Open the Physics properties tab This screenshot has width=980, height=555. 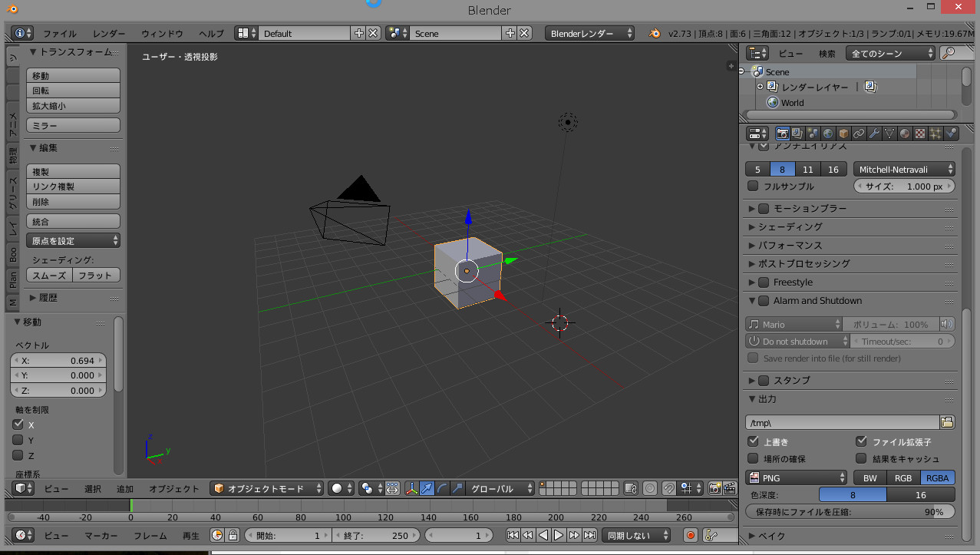[951, 134]
